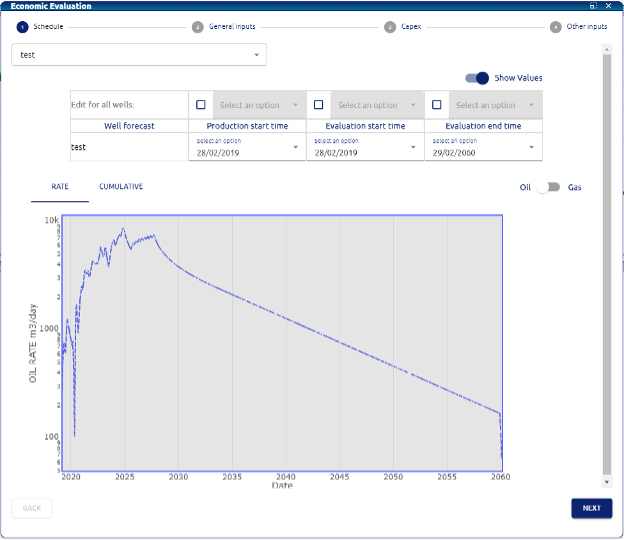
Task: Toggle the Show Values switch
Action: coord(477,78)
